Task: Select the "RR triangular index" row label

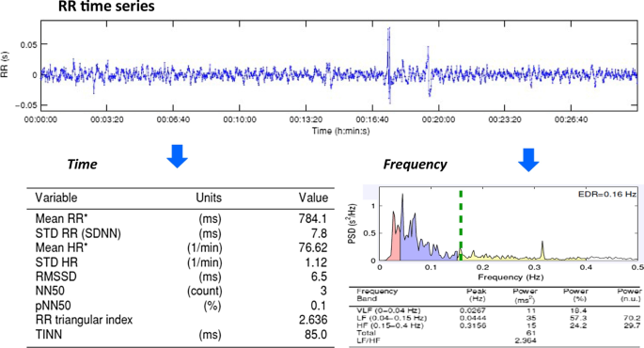Action: click(x=84, y=320)
